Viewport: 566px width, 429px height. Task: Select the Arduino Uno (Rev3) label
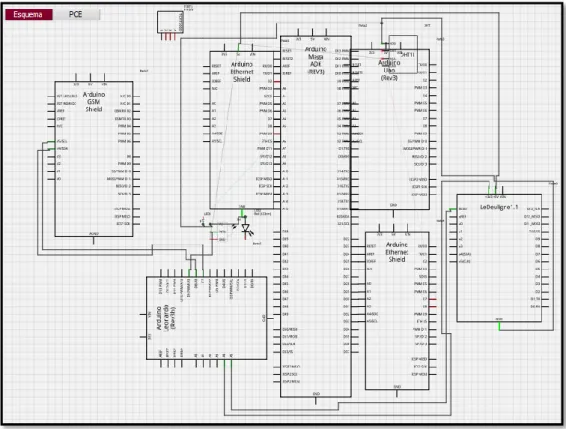pos(389,70)
